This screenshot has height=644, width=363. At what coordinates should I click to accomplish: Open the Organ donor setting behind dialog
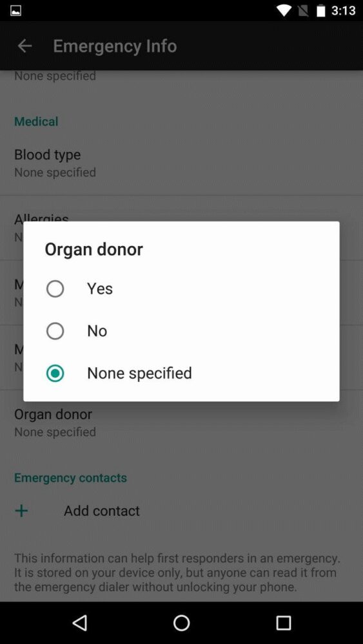[x=181, y=422]
